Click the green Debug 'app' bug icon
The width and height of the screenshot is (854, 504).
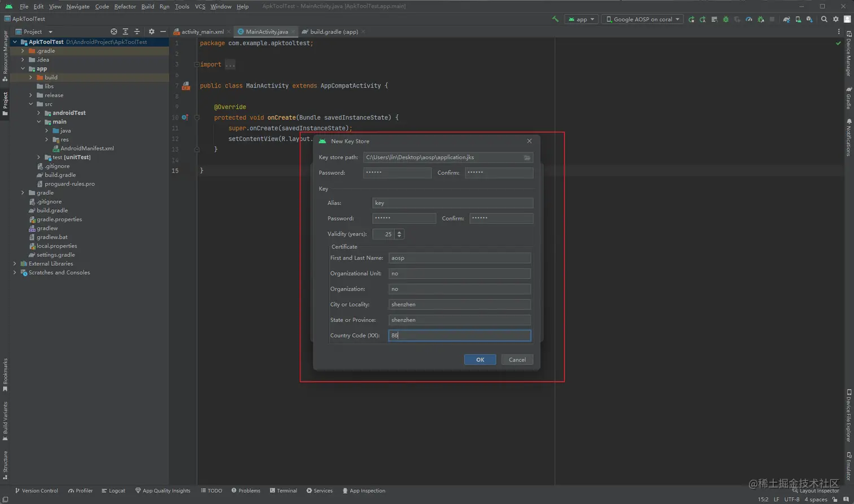pyautogui.click(x=726, y=19)
